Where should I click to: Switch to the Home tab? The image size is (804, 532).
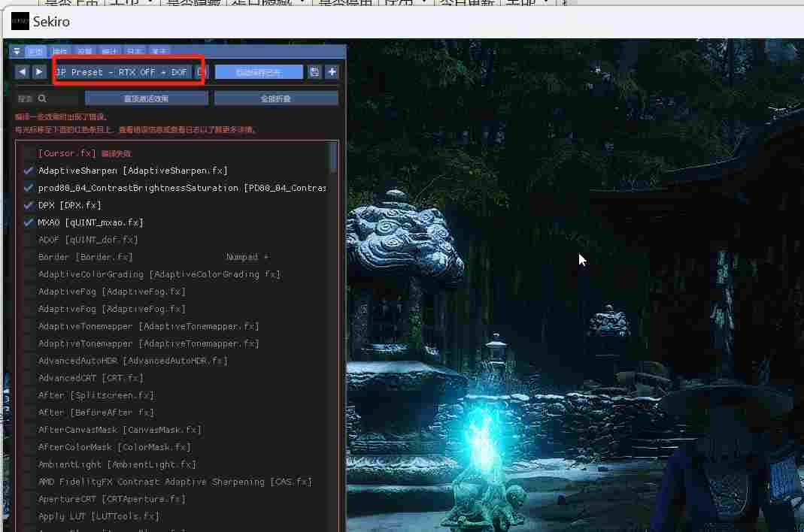pos(35,51)
